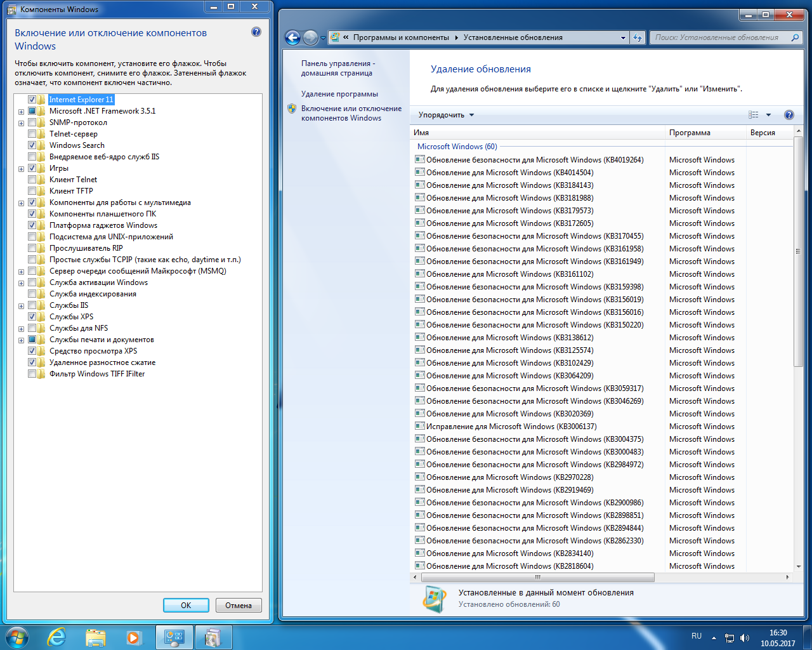812x650 pixels.
Task: Collapse the Microsoft Windows (60) group header
Action: point(457,147)
